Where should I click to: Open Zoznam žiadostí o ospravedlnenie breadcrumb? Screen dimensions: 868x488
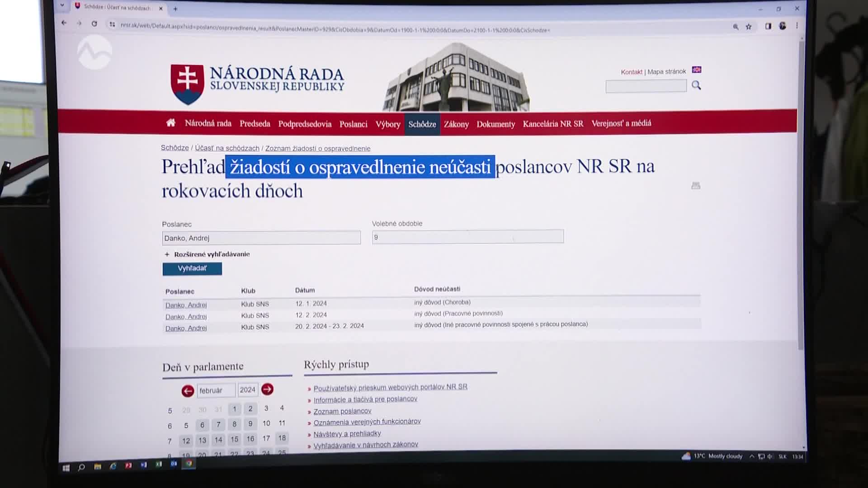(x=318, y=148)
